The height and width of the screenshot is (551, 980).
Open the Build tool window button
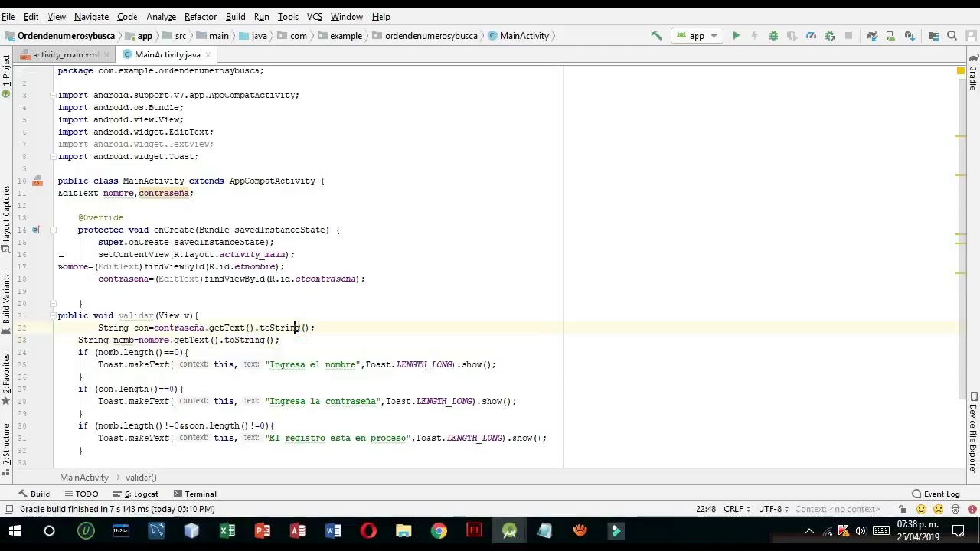coord(34,494)
